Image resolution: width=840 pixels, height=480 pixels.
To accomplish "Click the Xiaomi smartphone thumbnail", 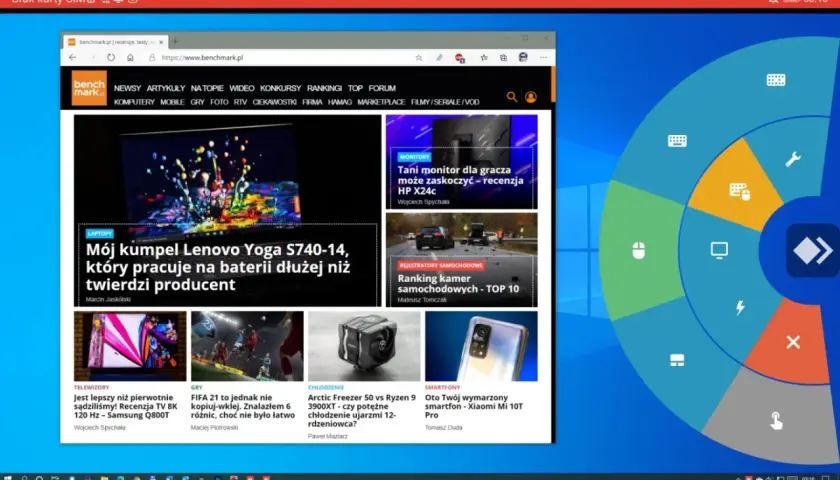I will coord(481,346).
